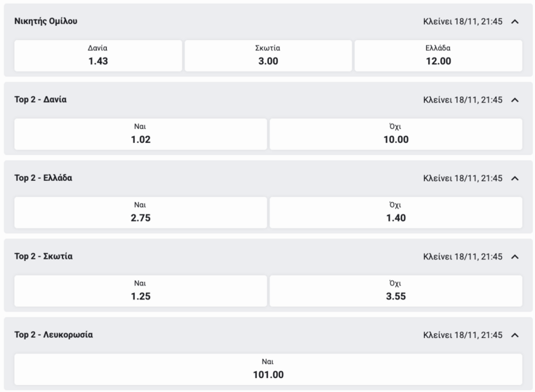Image resolution: width=535 pixels, height=392 pixels.
Task: Click the Top 2 - Δανία header title
Action: click(x=41, y=100)
